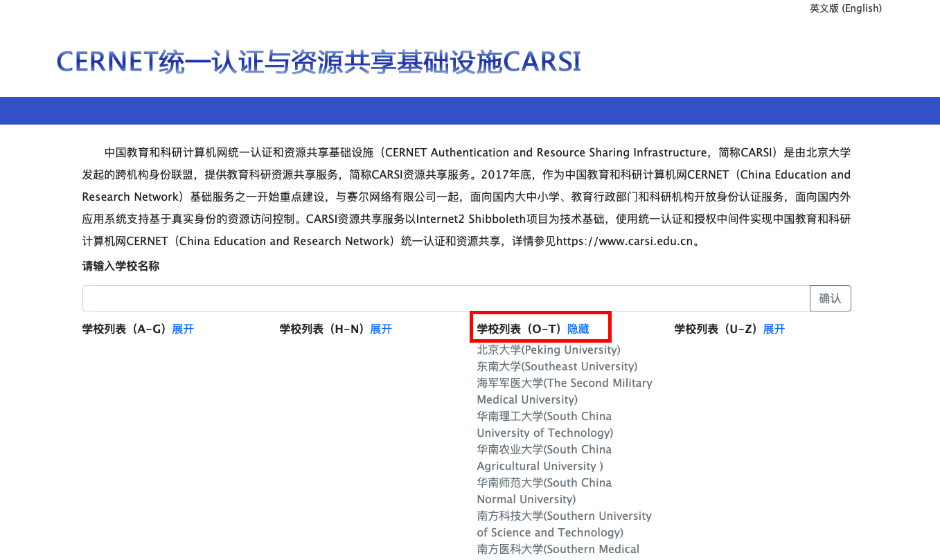Click the 学校列表（A-G）heading text
The height and width of the screenshot is (560, 940).
(x=126, y=329)
